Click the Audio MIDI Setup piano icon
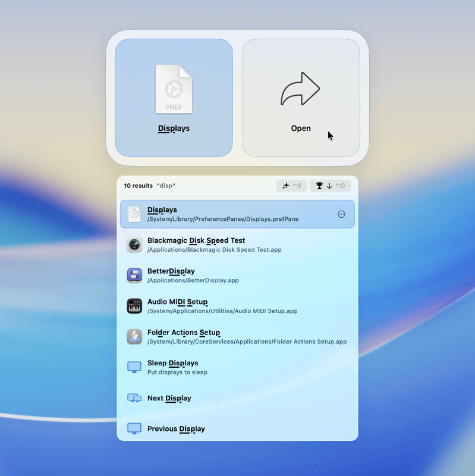 (x=134, y=306)
